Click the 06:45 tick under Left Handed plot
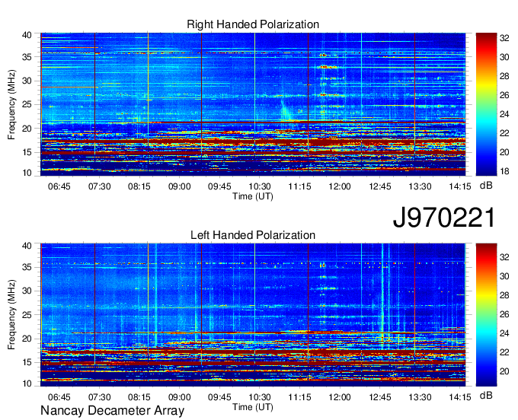 pyautogui.click(x=59, y=397)
